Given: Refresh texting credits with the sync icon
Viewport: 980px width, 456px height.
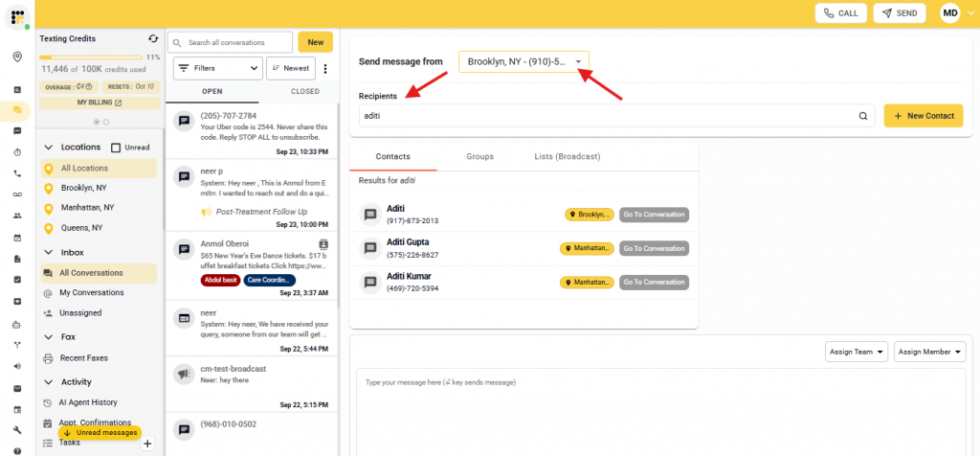Looking at the screenshot, I should [x=153, y=38].
